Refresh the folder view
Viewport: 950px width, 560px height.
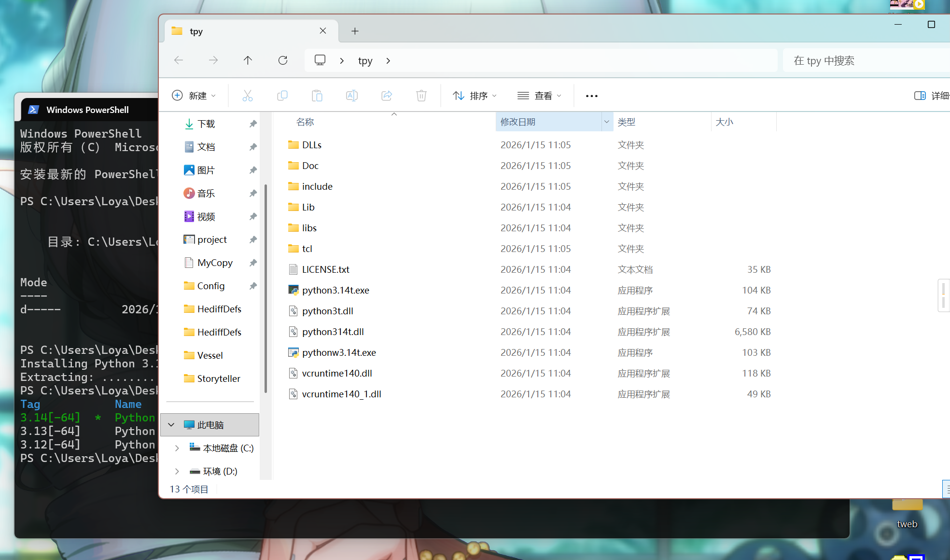(283, 60)
